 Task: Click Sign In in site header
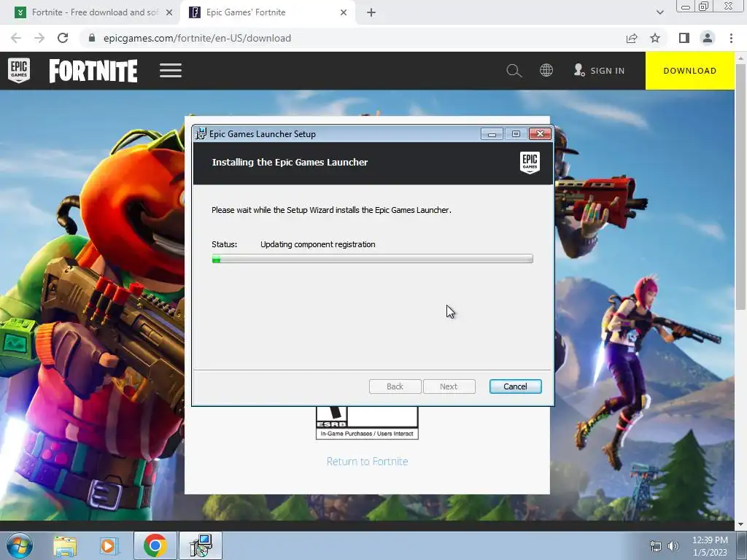point(600,71)
